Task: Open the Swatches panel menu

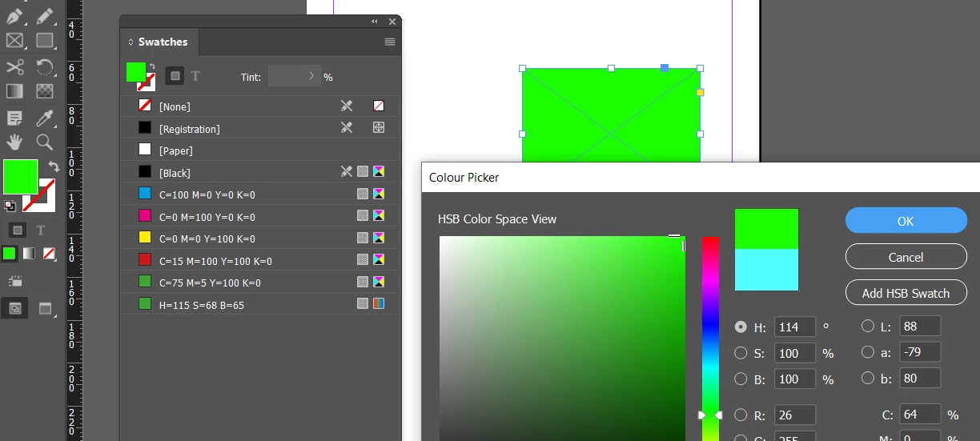Action: [390, 42]
